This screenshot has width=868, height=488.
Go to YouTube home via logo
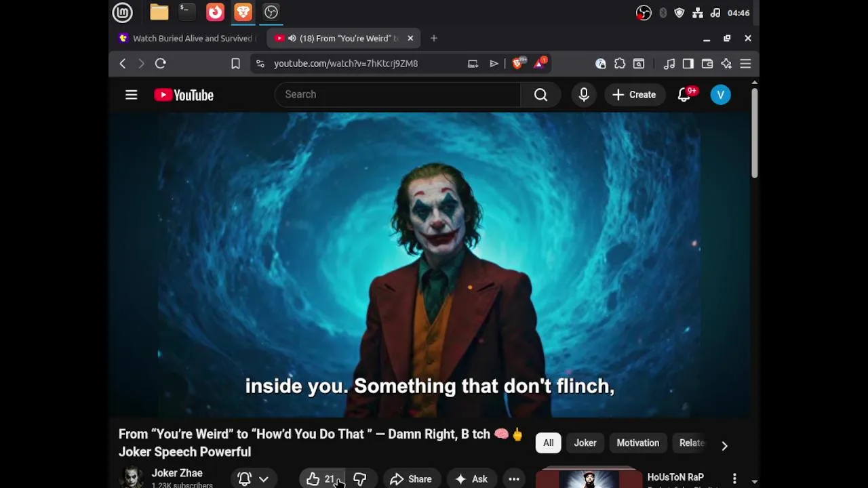tap(184, 95)
